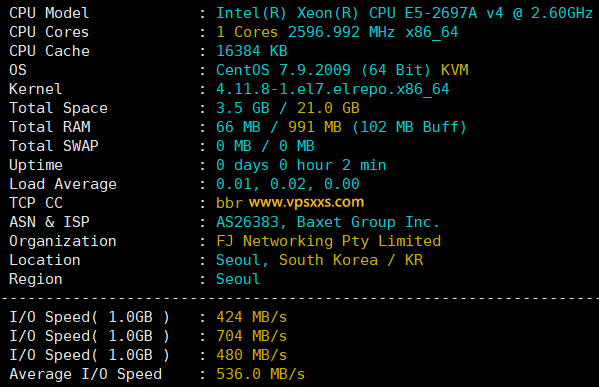The width and height of the screenshot is (599, 387).
Task: Select the Uptime value 0 days
Action: [242, 165]
